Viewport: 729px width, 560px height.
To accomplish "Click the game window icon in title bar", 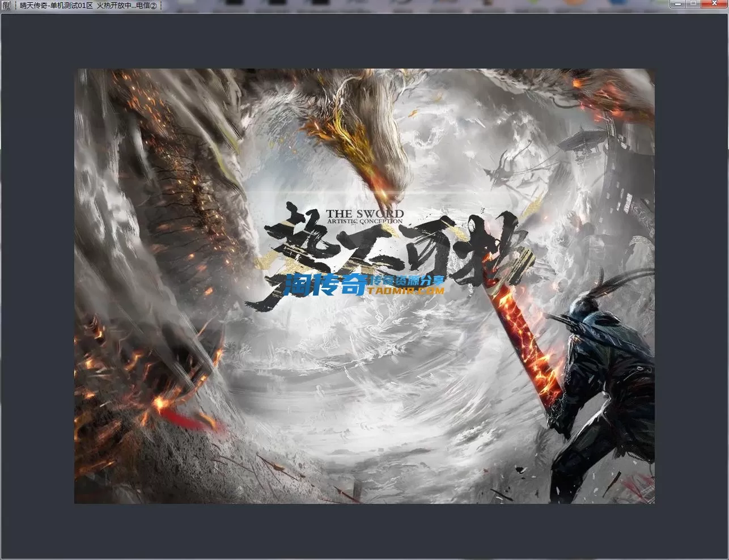I will [x=6, y=6].
